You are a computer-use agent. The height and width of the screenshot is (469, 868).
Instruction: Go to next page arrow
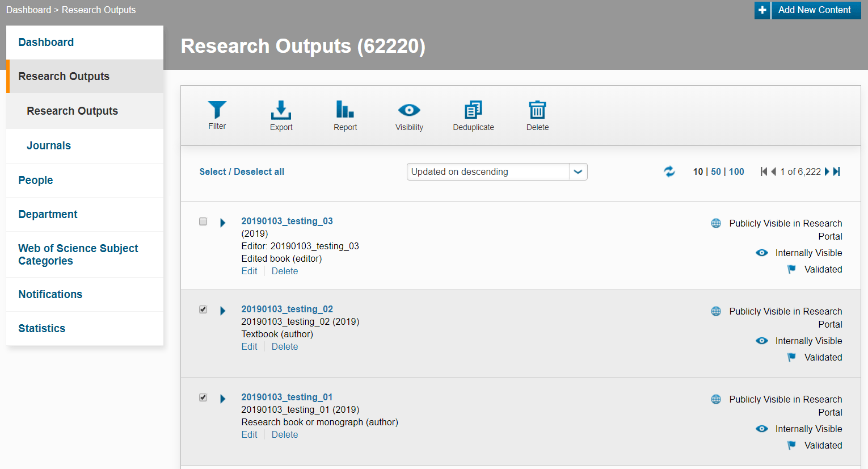click(x=827, y=171)
